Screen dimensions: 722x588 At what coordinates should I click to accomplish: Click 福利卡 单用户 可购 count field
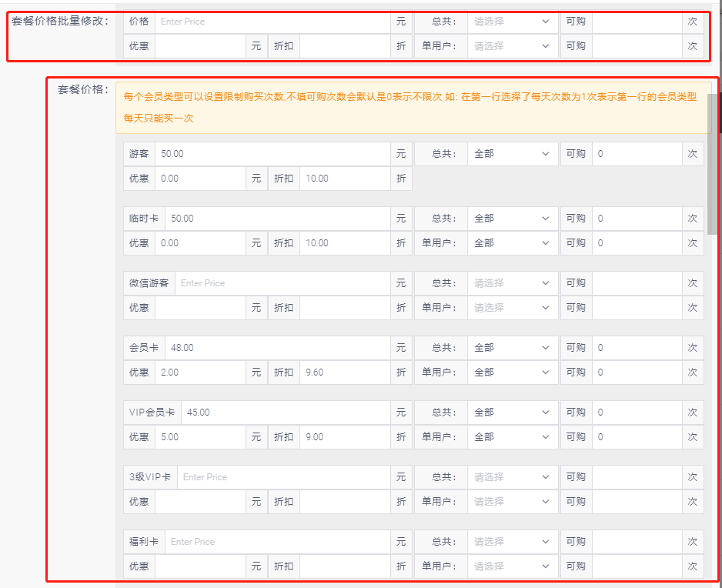click(637, 566)
